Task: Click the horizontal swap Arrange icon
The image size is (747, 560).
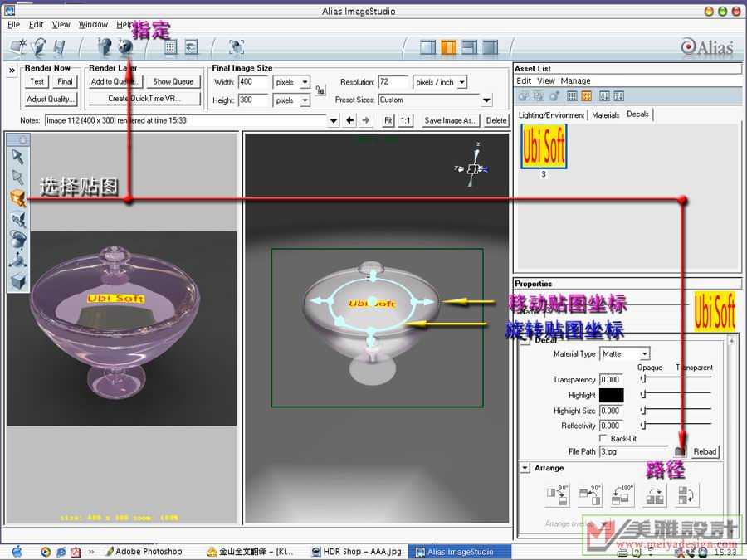Action: tap(655, 495)
